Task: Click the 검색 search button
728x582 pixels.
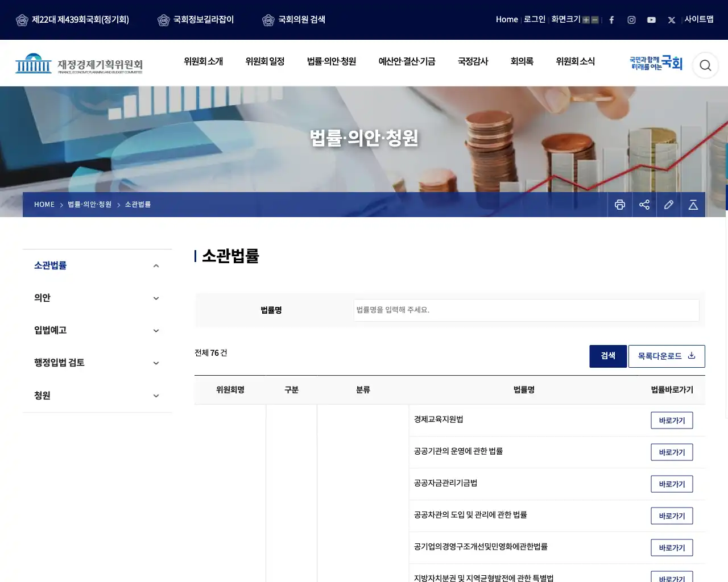Action: pos(608,356)
